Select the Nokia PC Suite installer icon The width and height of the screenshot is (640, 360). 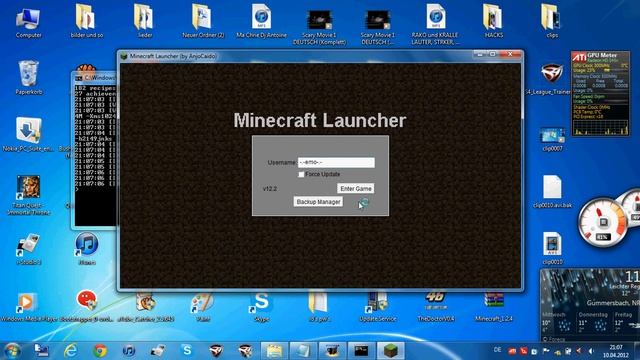[28, 135]
